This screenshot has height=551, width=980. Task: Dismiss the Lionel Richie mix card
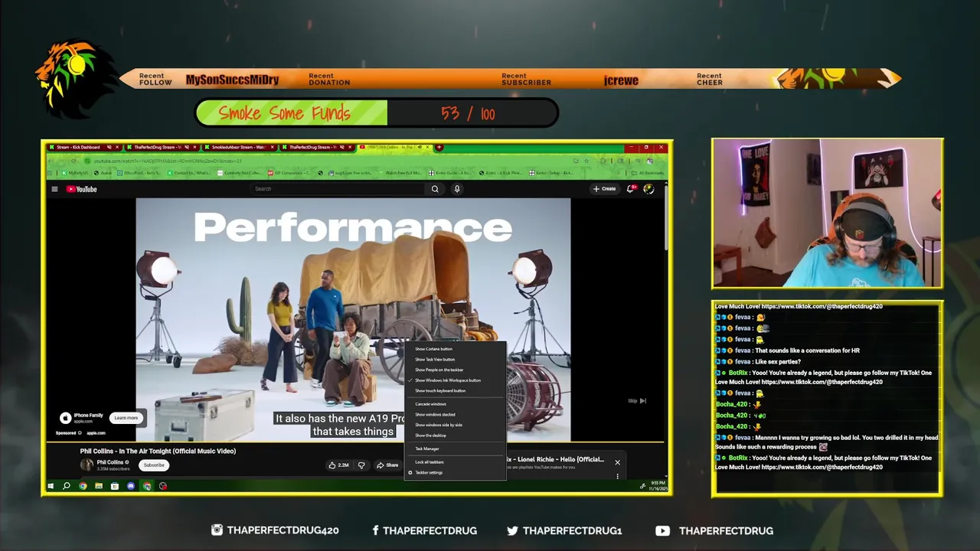pos(617,462)
